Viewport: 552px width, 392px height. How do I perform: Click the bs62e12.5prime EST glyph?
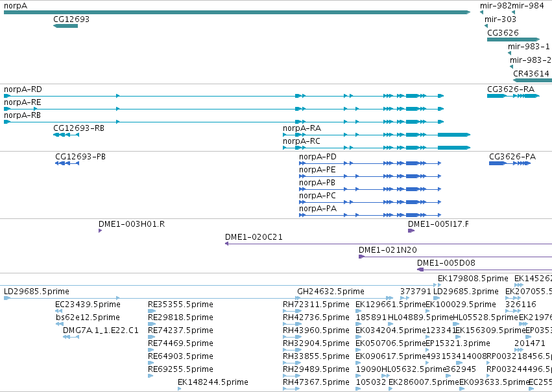(60, 324)
